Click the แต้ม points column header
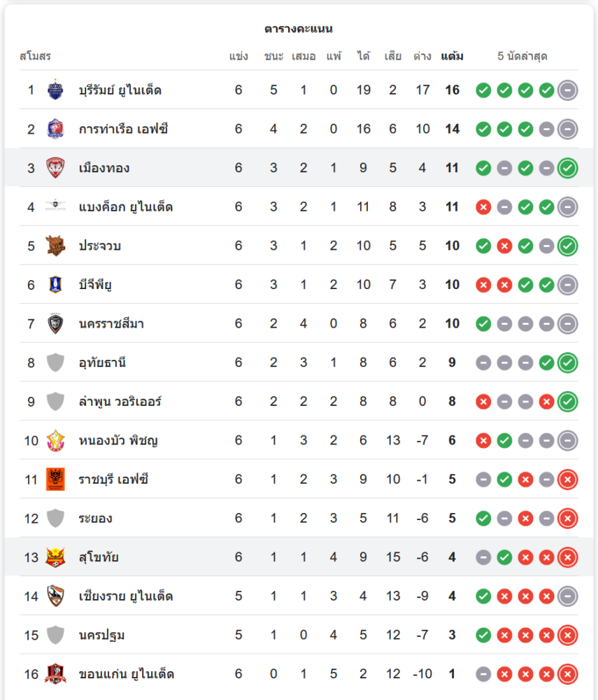The width and height of the screenshot is (598, 700). pos(452,56)
